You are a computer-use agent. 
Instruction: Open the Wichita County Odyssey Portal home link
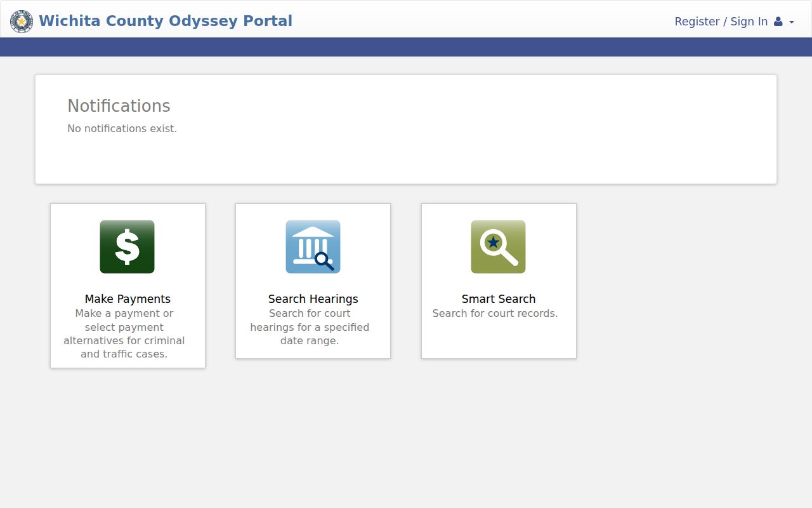(x=166, y=21)
